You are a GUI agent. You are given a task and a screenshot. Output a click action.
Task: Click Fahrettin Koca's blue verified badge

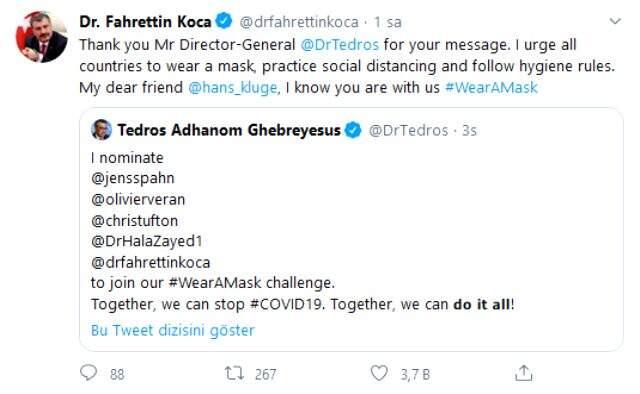point(224,21)
